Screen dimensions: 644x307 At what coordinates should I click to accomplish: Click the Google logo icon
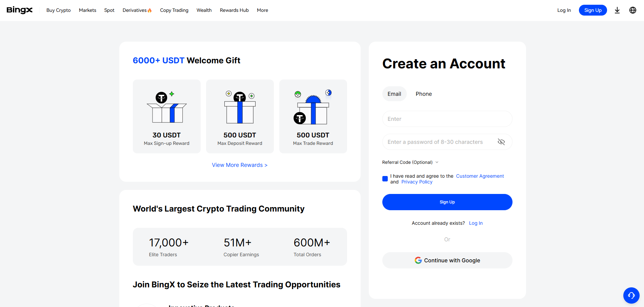(x=418, y=260)
